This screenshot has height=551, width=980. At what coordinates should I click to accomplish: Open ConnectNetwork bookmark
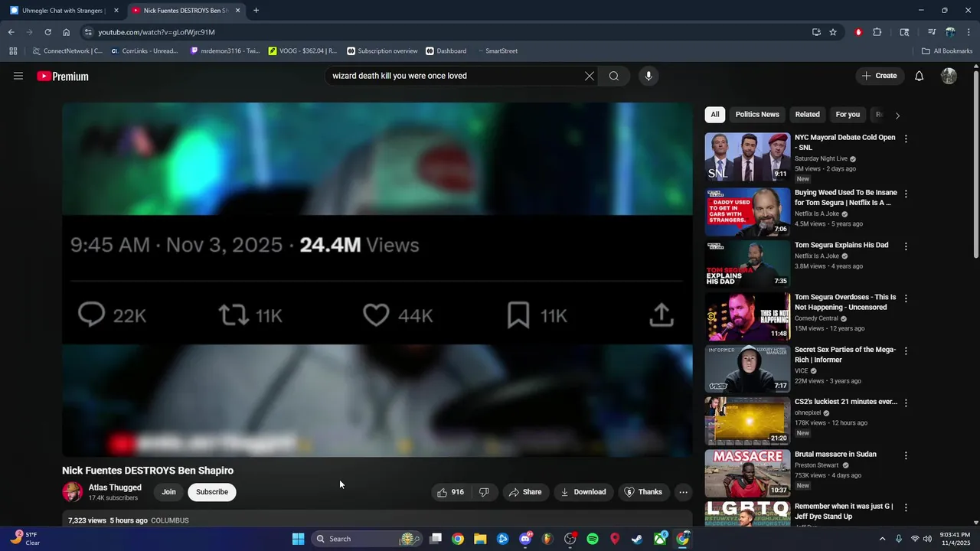click(x=67, y=51)
